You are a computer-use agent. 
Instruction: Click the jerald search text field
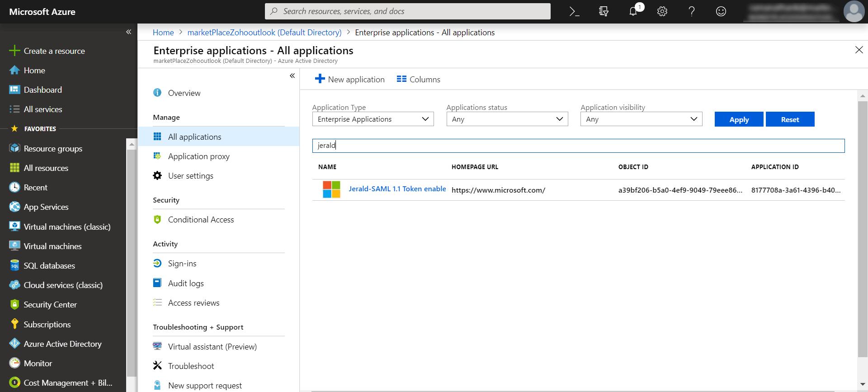pos(578,146)
